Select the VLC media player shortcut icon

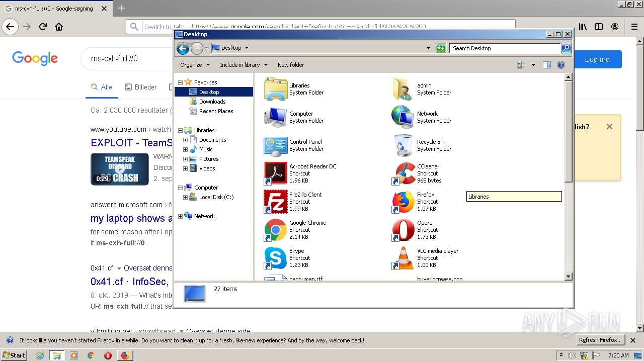tap(403, 258)
